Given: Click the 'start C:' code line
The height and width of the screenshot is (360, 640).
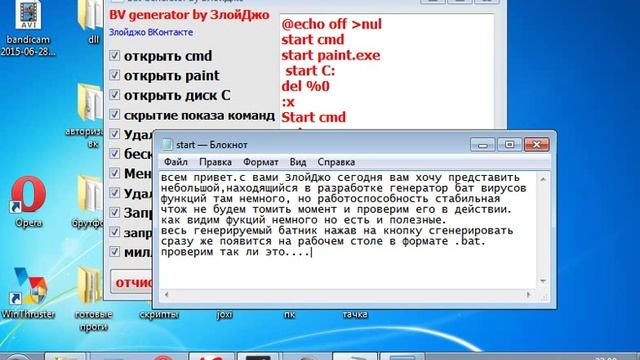Looking at the screenshot, I should pos(310,71).
